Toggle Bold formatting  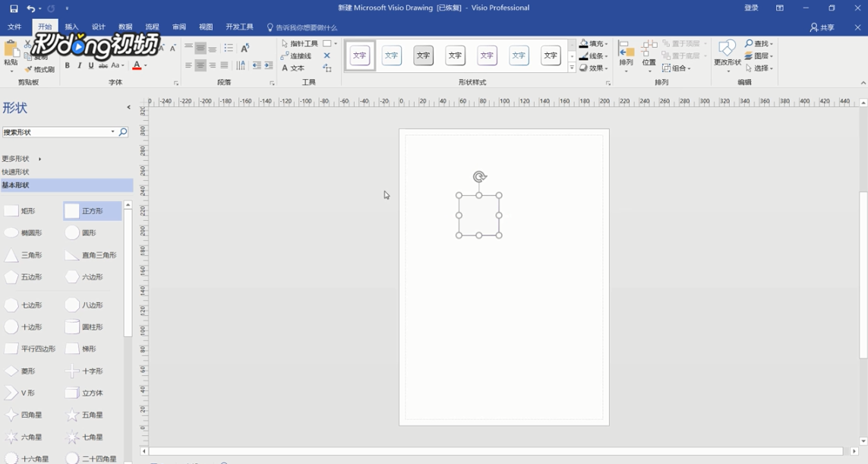[x=67, y=65]
